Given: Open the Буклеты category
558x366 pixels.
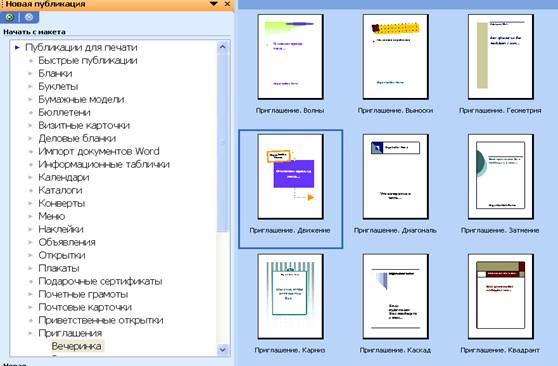Looking at the screenshot, I should [x=58, y=87].
